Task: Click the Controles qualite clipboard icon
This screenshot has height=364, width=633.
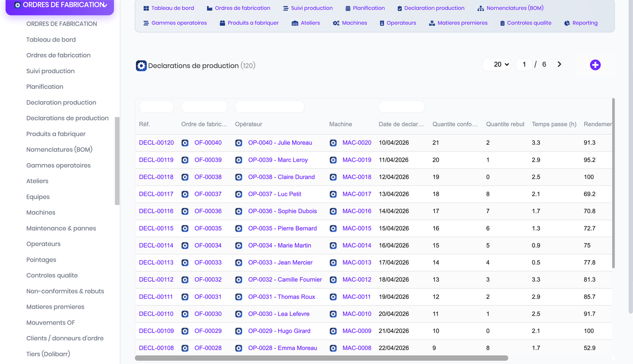Action: point(502,23)
